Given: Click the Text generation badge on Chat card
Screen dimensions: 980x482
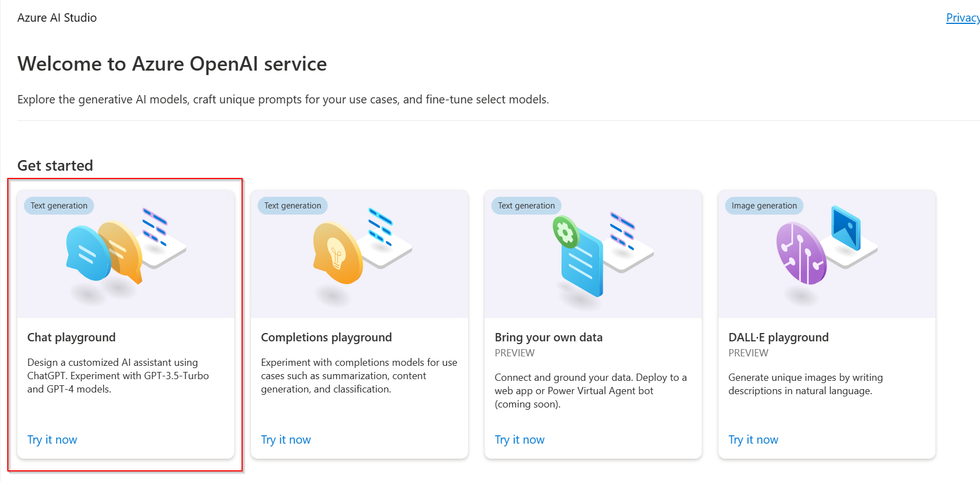Looking at the screenshot, I should 59,206.
